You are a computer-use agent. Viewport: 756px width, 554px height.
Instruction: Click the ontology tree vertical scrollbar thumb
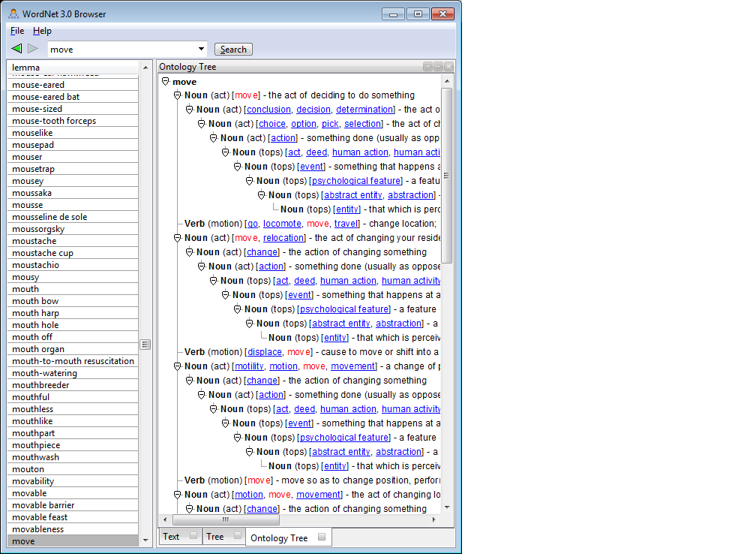[x=447, y=176]
